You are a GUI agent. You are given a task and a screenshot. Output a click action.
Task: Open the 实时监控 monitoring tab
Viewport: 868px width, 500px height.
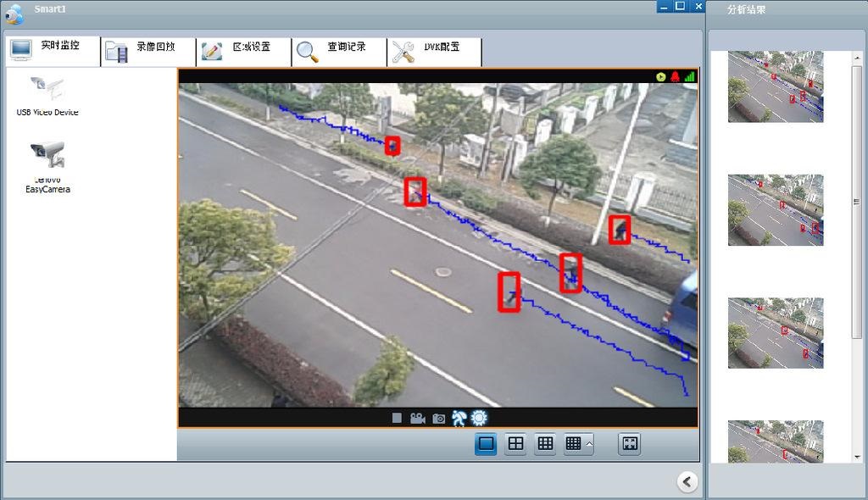[53, 48]
